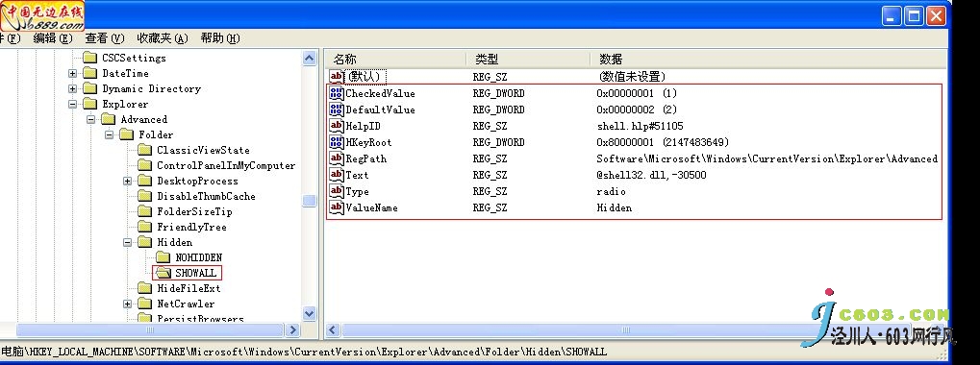The width and height of the screenshot is (980, 365).
Task: Click the DefaultValue DWORD icon
Action: coord(337,109)
